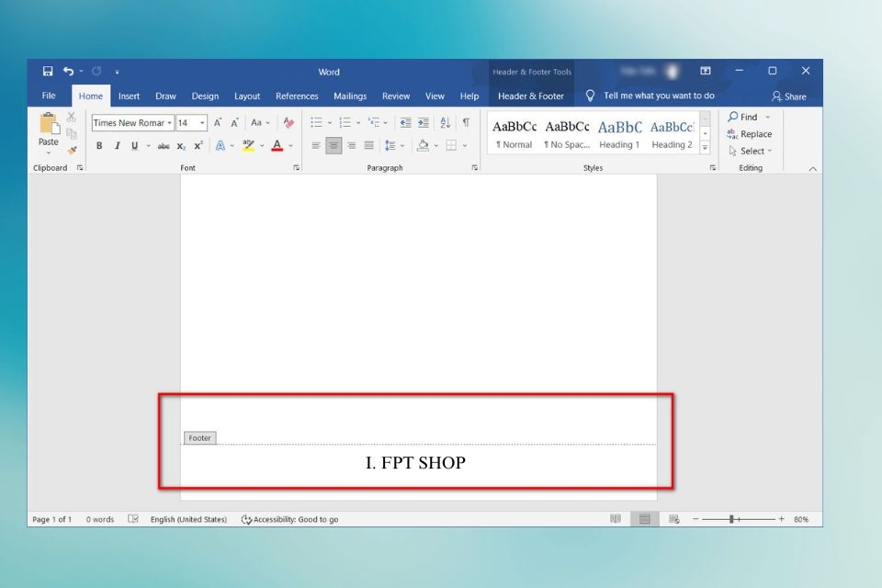Collapse the ribbon with chevron

click(x=812, y=169)
